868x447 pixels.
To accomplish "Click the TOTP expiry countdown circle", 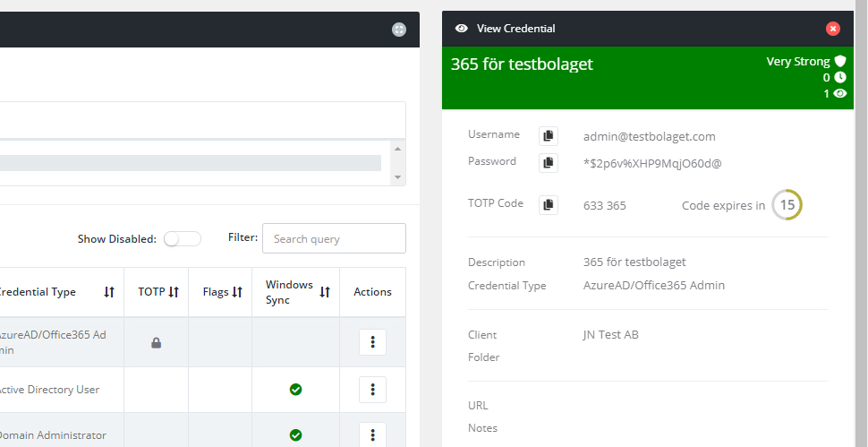I will pyautogui.click(x=787, y=205).
